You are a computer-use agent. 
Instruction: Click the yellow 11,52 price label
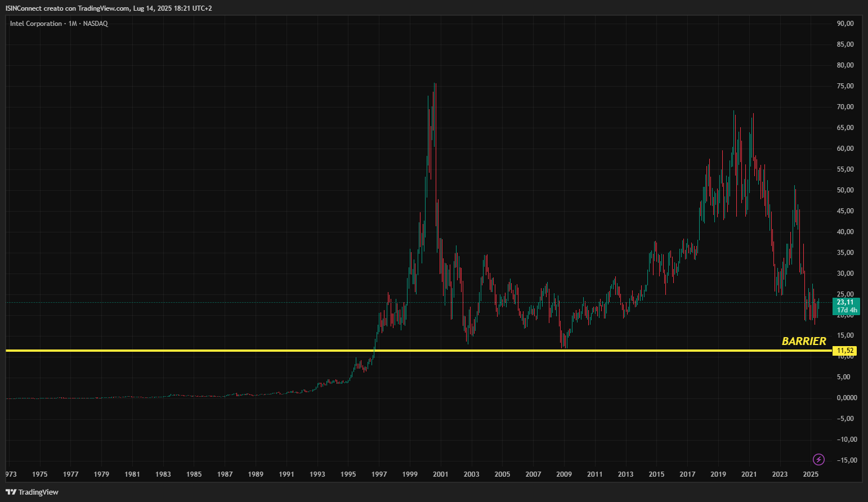pyautogui.click(x=845, y=351)
